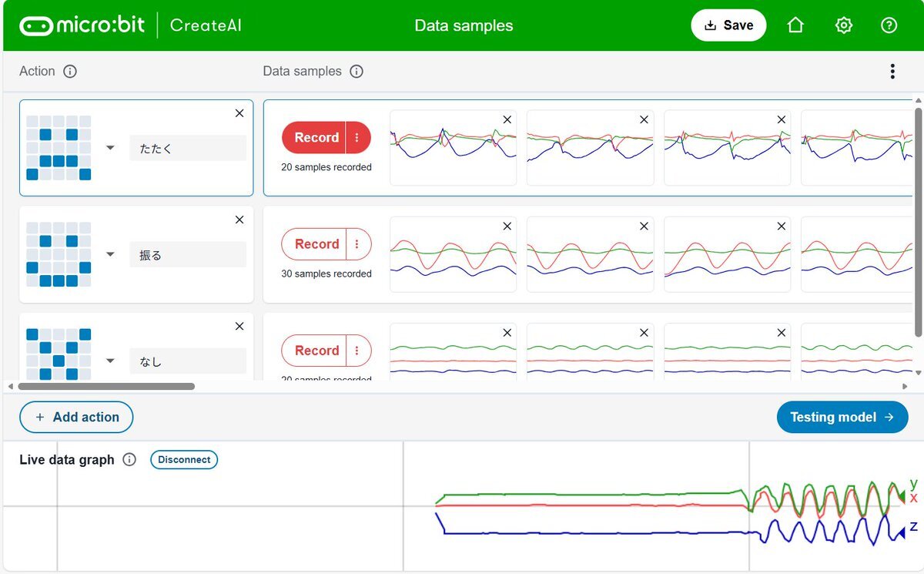Open the three-dot menu in header row

892,72
